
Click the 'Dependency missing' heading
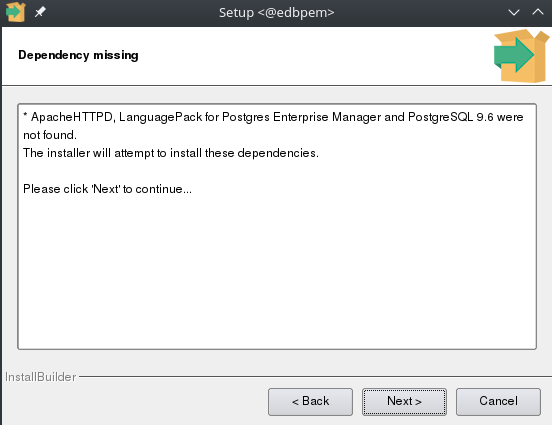78,55
